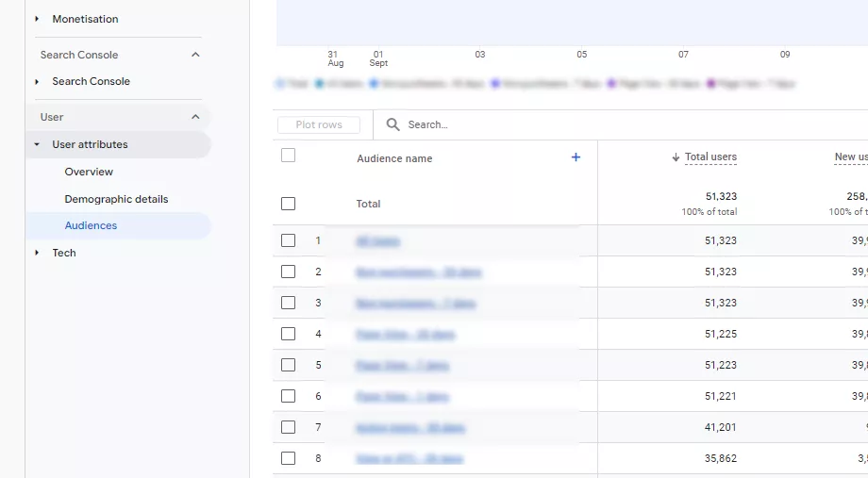Tick the checkbox for row 5

click(x=288, y=365)
